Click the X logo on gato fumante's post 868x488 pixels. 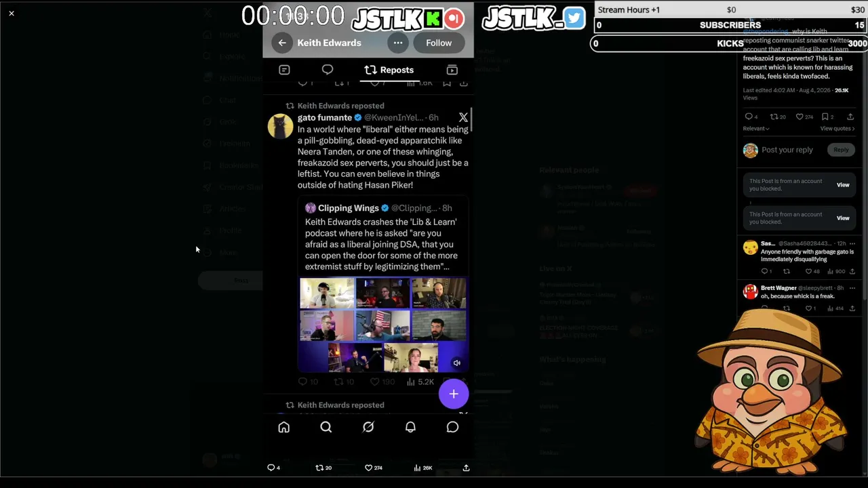coord(463,118)
